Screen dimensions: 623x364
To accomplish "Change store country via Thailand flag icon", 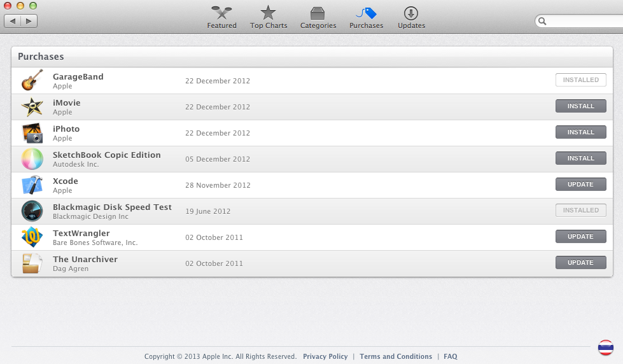I will click(605, 347).
